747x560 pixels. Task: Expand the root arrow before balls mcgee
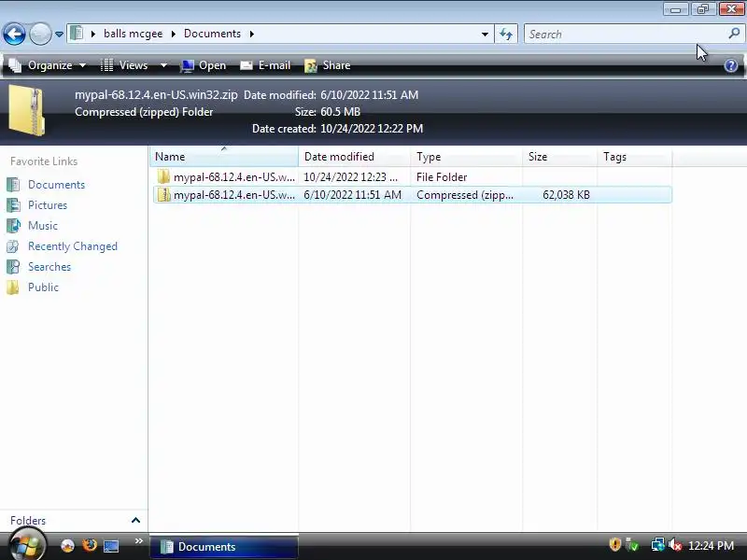click(x=93, y=34)
